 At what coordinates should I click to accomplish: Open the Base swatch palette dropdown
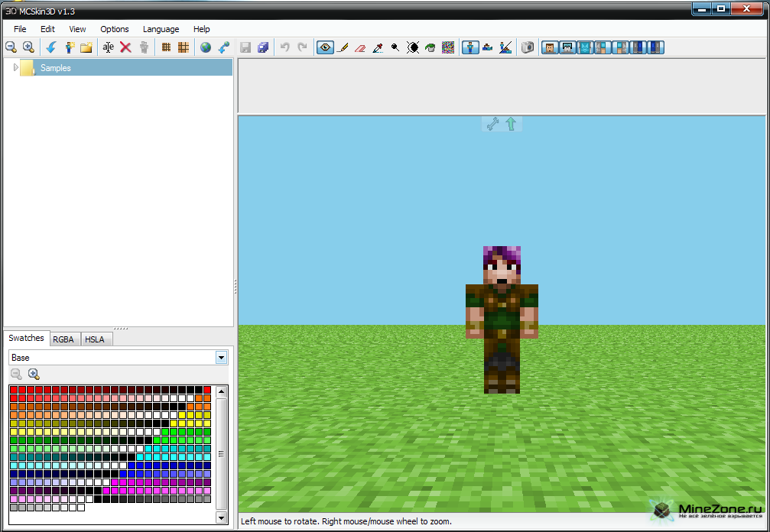[221, 357]
